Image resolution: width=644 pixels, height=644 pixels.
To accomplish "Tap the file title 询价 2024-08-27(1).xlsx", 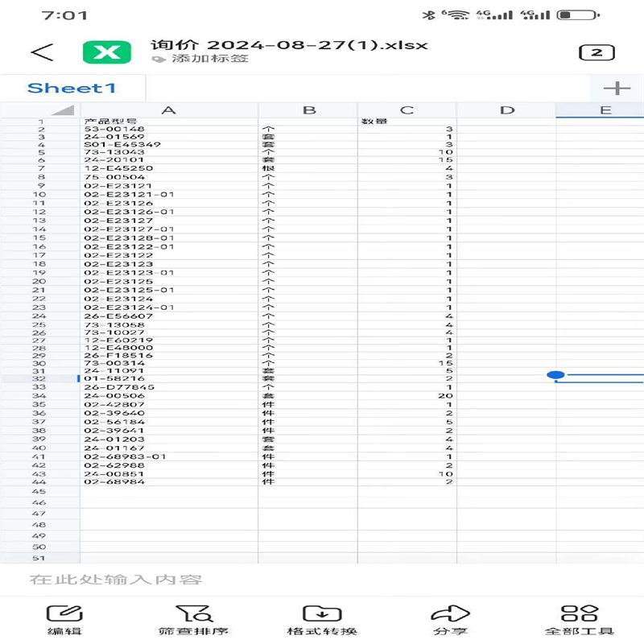I will (x=289, y=45).
